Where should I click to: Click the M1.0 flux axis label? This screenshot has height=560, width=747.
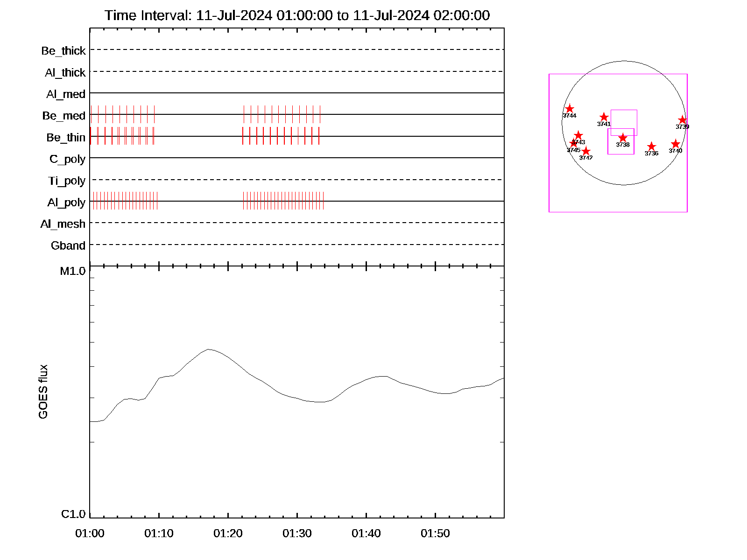[73, 271]
